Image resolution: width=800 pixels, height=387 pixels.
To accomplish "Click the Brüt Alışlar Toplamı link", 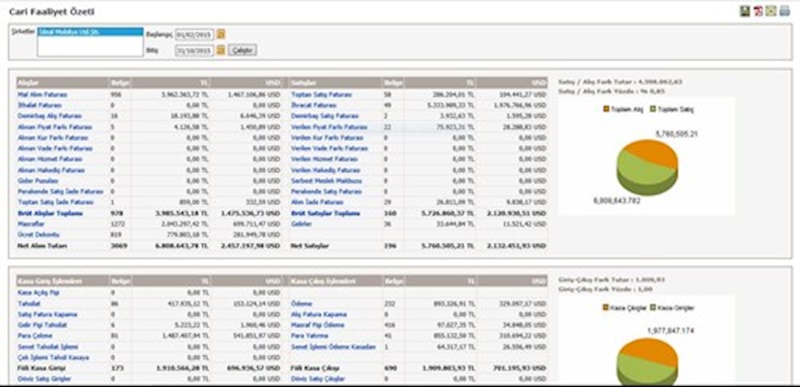I will point(50,213).
